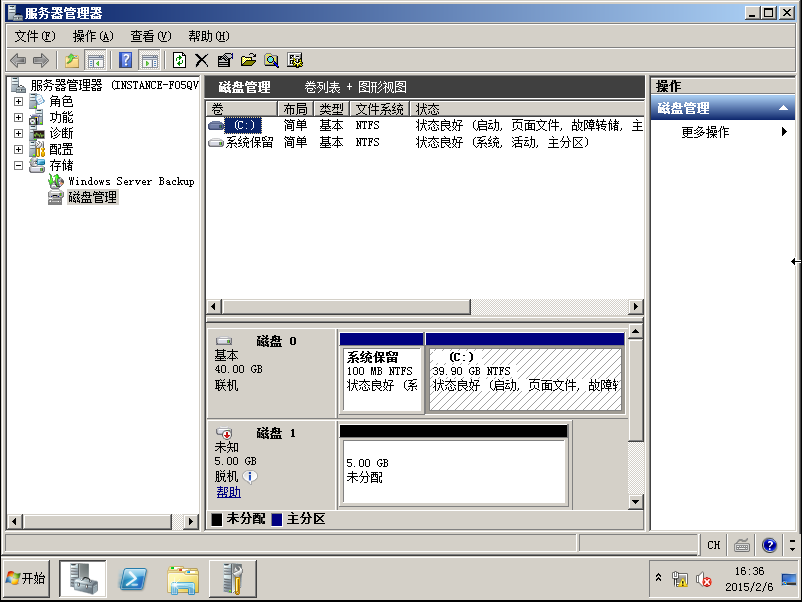802x602 pixels.
Task: Open PowerShell from the taskbar
Action: coord(134,578)
